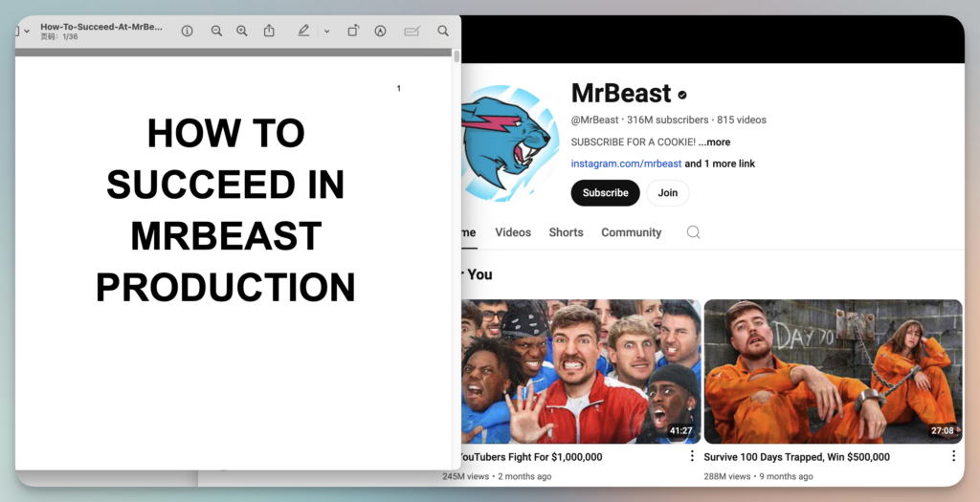Click the verified badge next to MrBeast
980x502 pixels.
682,95
